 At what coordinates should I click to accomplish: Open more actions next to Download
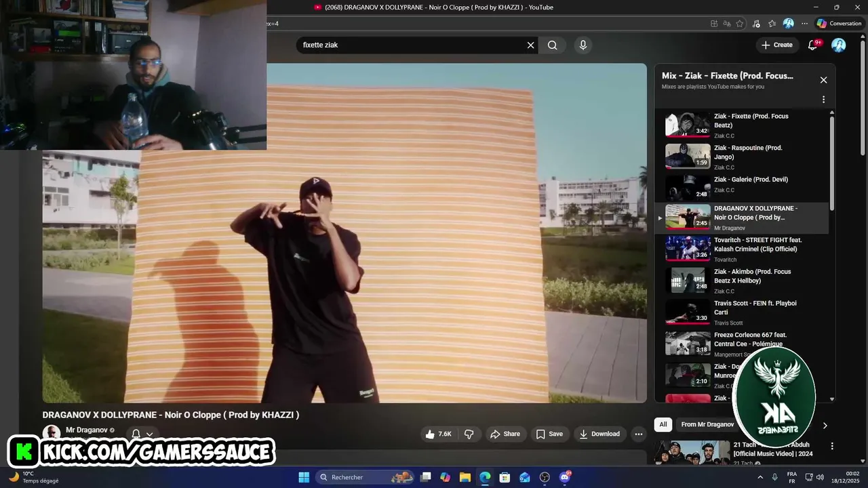tap(638, 434)
